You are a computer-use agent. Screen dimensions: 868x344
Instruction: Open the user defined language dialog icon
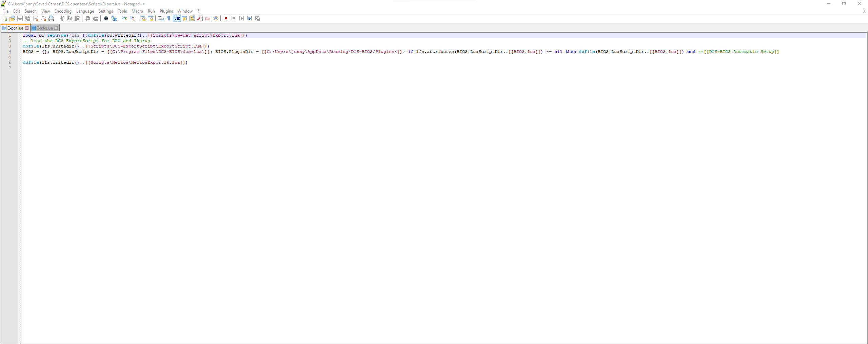coord(184,18)
